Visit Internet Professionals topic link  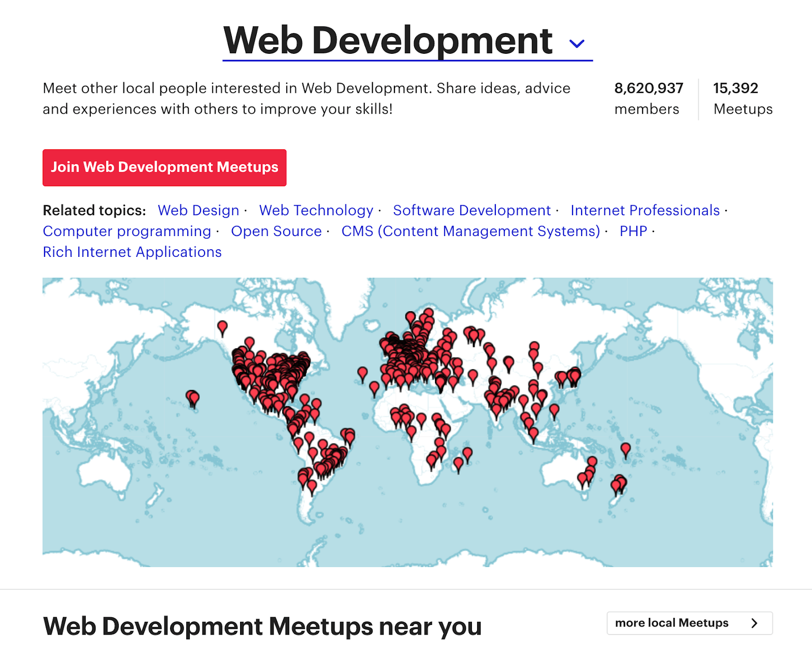(645, 210)
